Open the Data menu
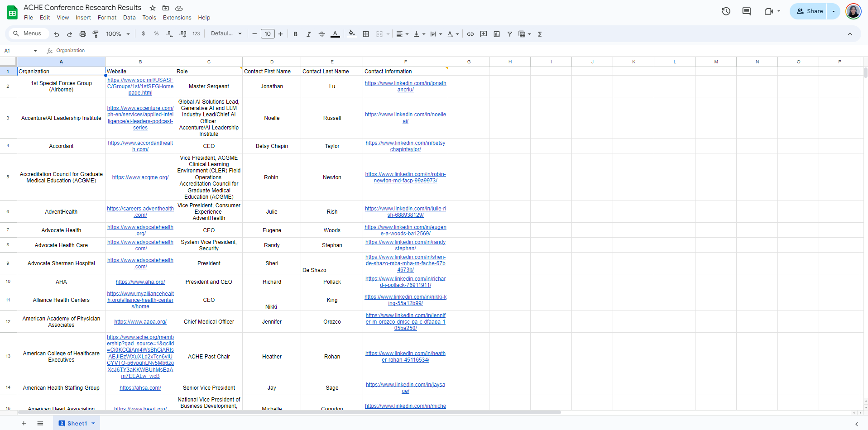The image size is (868, 430). coord(129,18)
